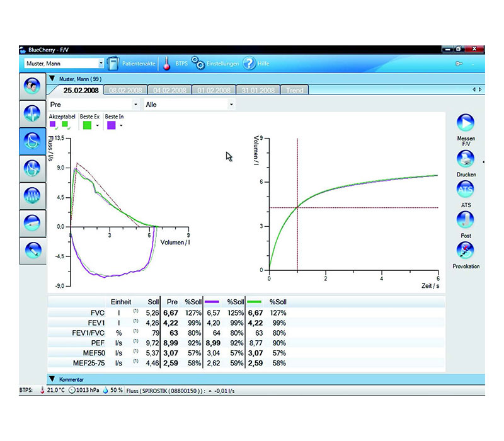Start the Post measurement icon

pyautogui.click(x=465, y=220)
